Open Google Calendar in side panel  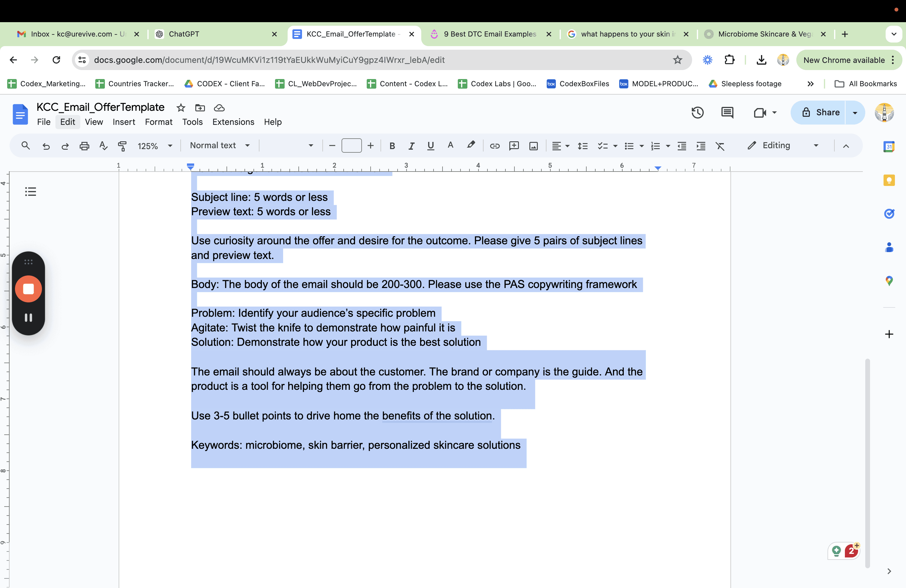point(889,146)
